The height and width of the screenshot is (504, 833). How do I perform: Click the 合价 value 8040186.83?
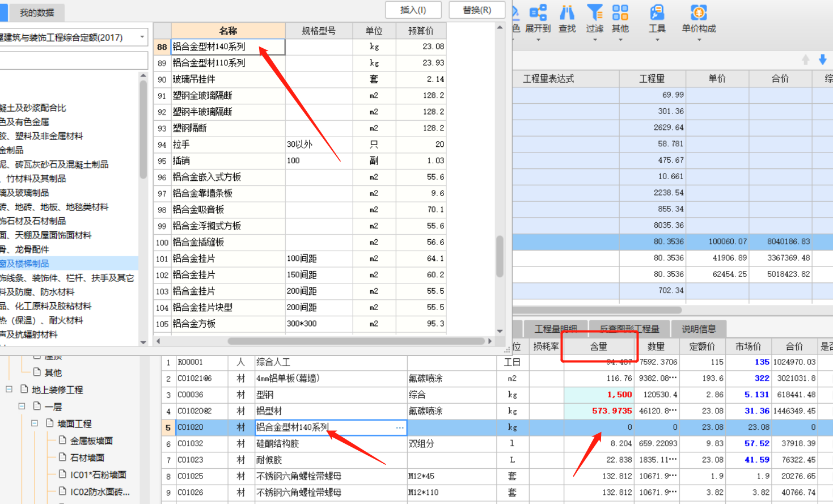coord(788,242)
